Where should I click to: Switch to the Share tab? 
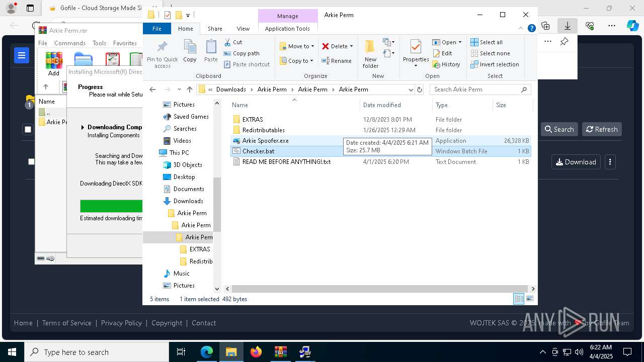[x=215, y=29]
